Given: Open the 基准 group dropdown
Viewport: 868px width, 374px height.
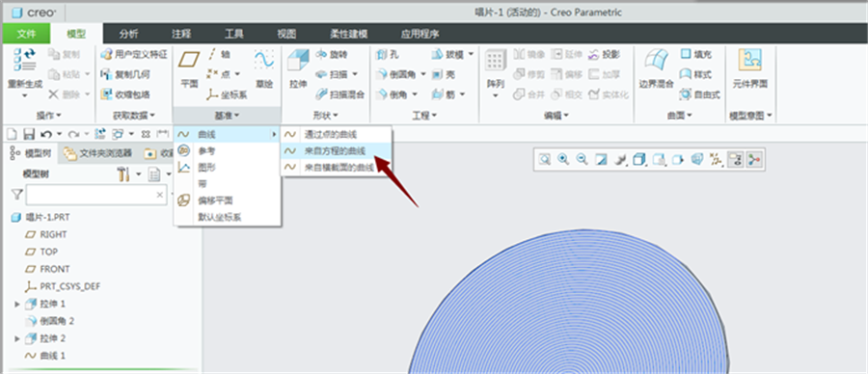Looking at the screenshot, I should 227,115.
